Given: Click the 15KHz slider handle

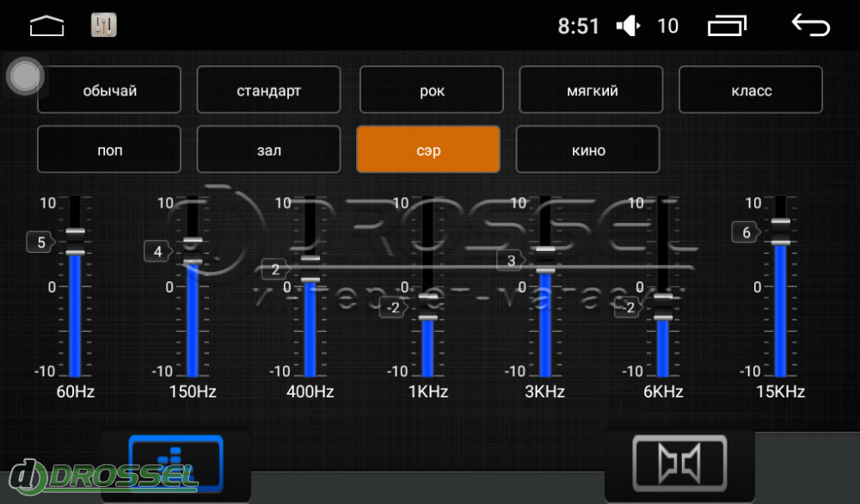Looking at the screenshot, I should point(781,232).
